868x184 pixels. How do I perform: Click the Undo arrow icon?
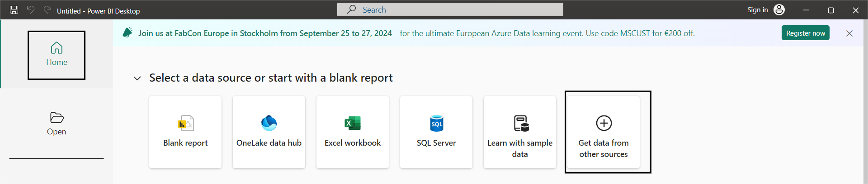tap(31, 9)
